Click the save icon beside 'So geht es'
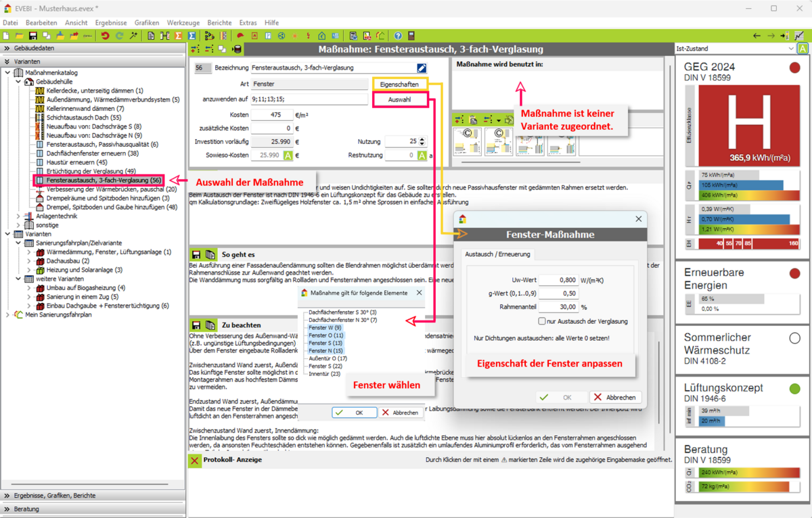The image size is (812, 518). pos(196,255)
